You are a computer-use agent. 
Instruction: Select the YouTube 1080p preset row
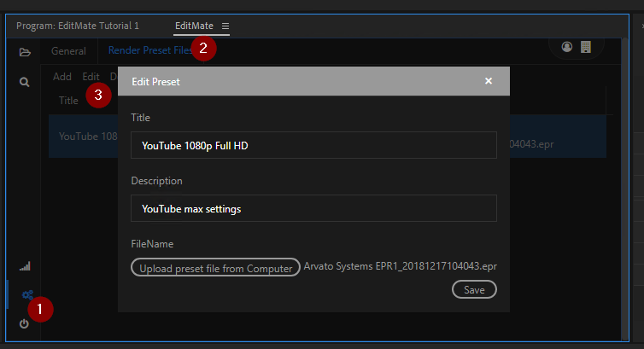point(83,137)
